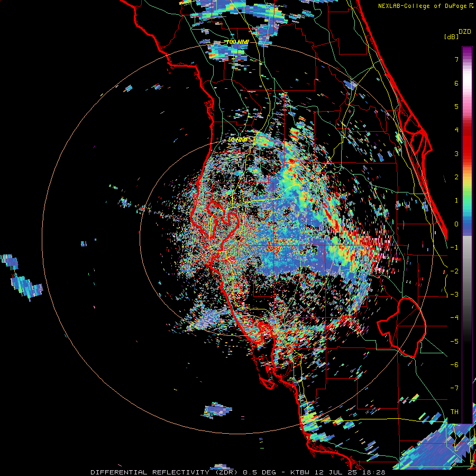
Task: Click the 1 dB scale label
Action: pyautogui.click(x=456, y=200)
